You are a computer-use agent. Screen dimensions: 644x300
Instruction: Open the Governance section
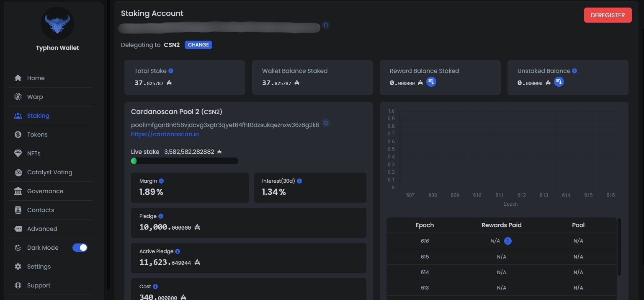click(x=45, y=191)
